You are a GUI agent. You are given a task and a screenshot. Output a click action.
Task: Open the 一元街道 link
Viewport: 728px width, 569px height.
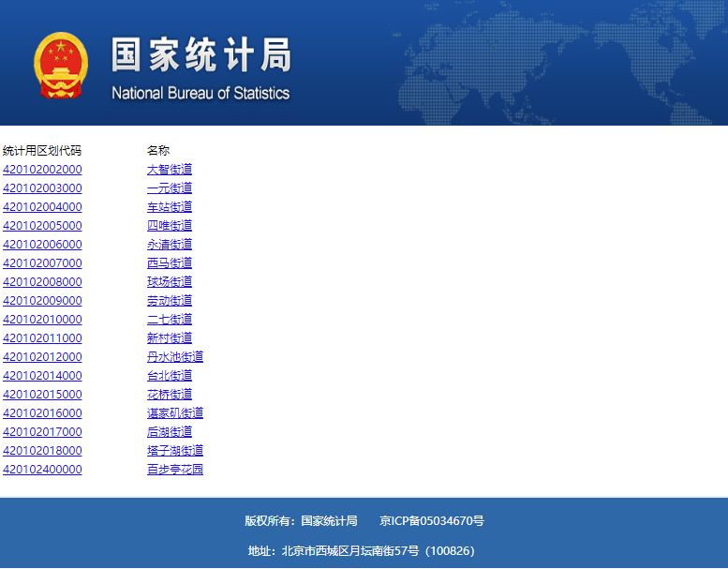(170, 188)
